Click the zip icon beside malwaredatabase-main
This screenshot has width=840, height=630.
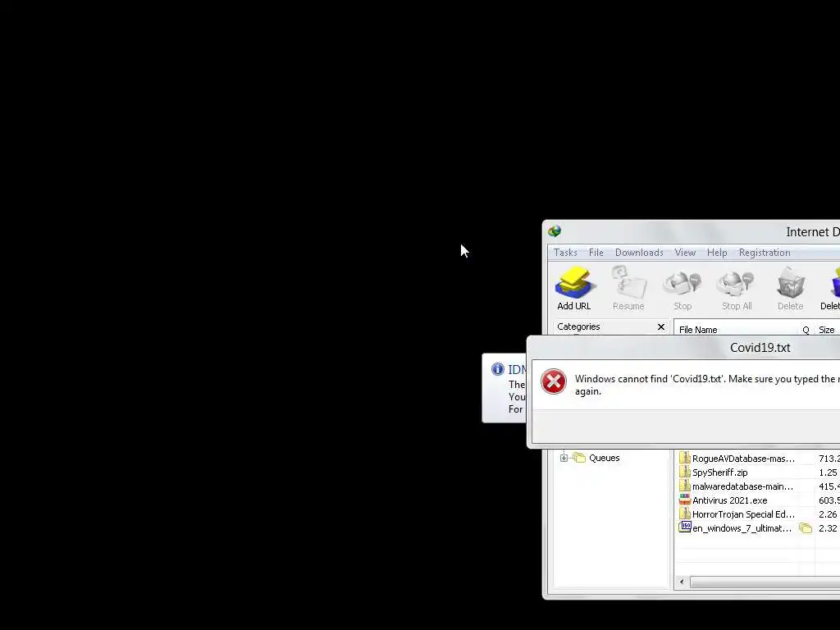(x=685, y=486)
